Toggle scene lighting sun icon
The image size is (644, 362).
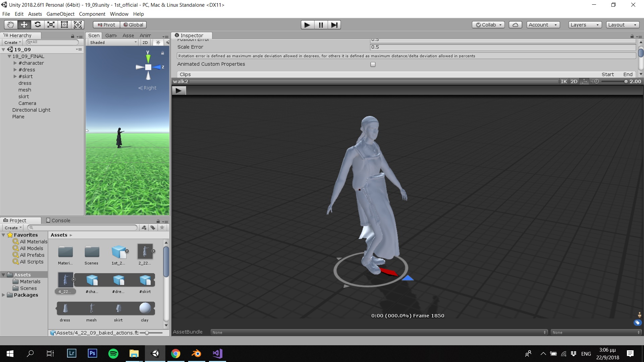point(158,43)
